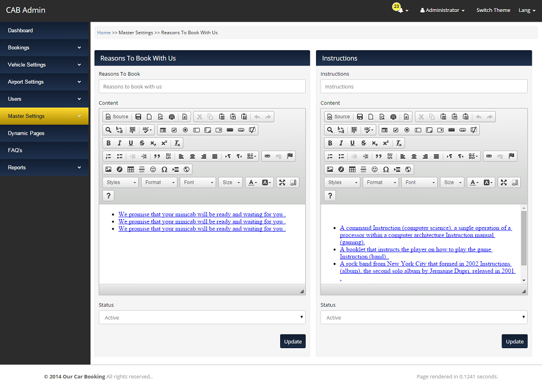Viewport: 542px width, 392px height.
Task: Toggle Underline in Instructions editor
Action: click(352, 143)
